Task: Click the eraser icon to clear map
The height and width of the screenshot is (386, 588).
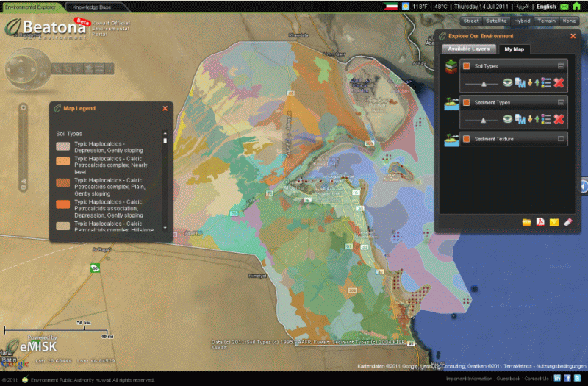Action: tap(567, 222)
